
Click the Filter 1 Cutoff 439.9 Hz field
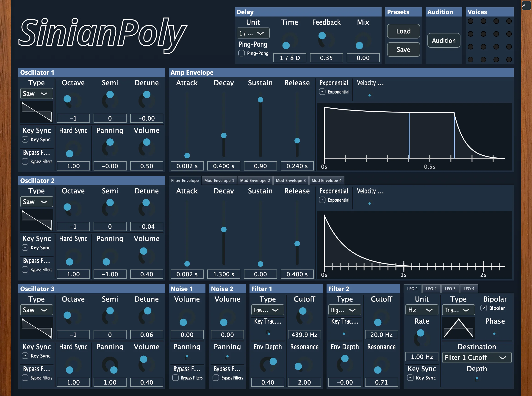(x=304, y=334)
